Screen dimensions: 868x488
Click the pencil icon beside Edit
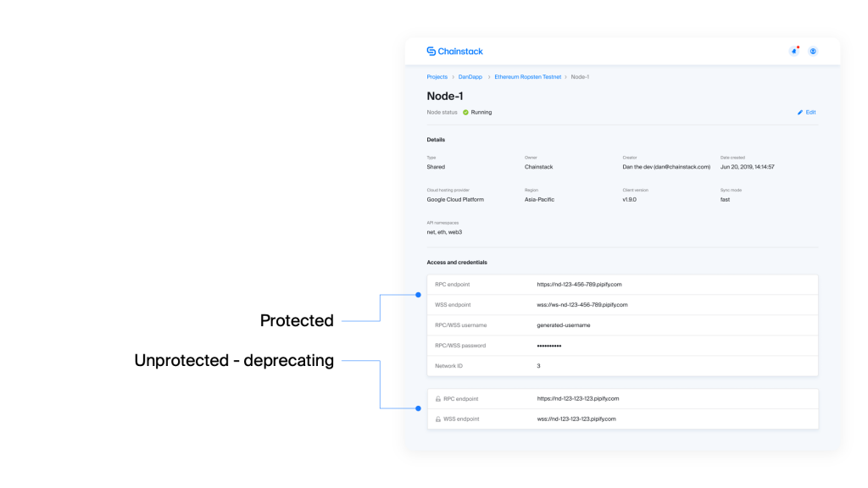[800, 113]
